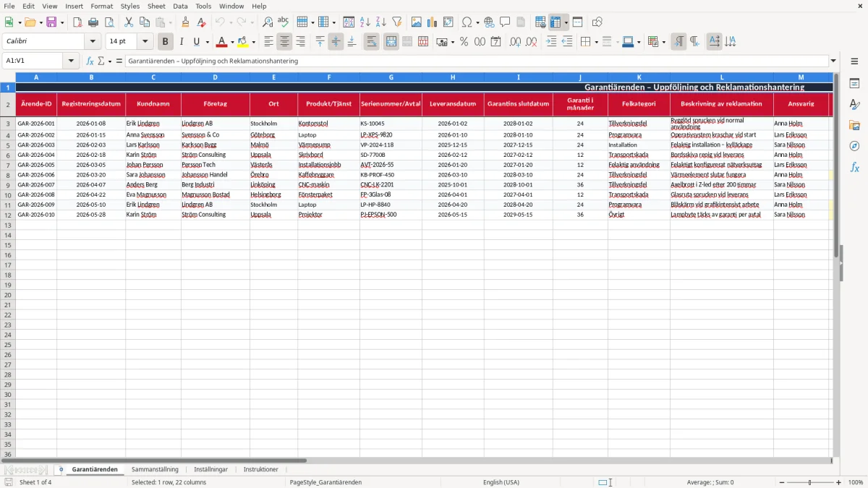Image resolution: width=868 pixels, height=488 pixels.
Task: Insert an image via toolbar icon
Action: pos(417,22)
